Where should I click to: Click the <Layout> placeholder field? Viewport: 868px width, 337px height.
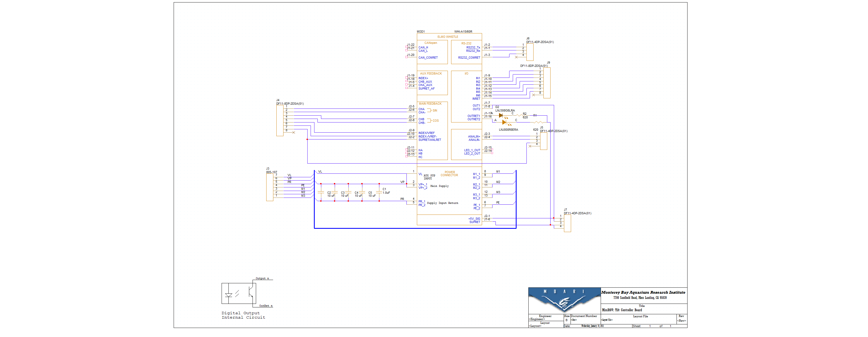tap(535, 326)
